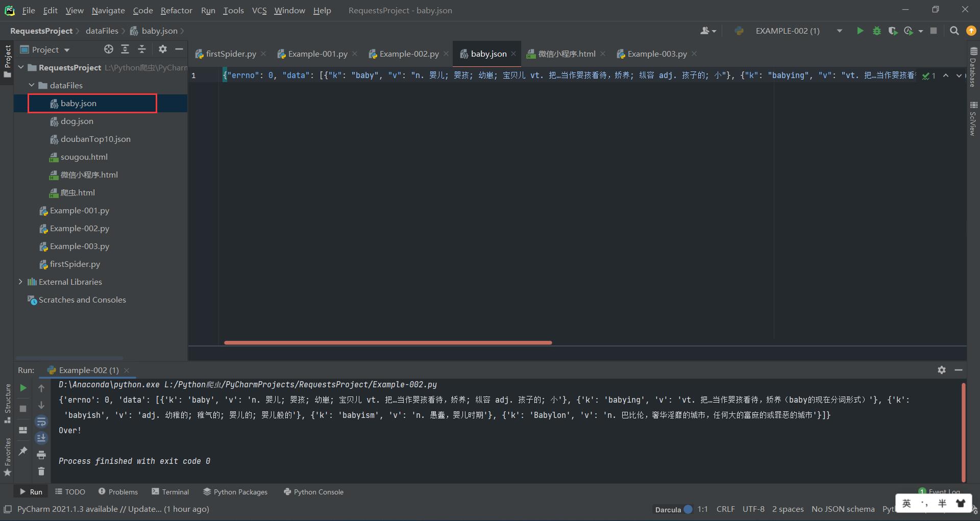Open the Terminal tool window

coord(170,492)
